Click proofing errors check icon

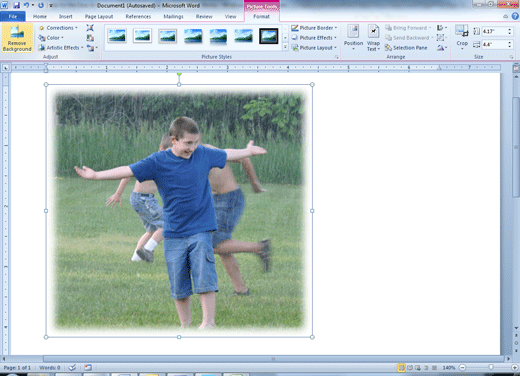[x=72, y=367]
